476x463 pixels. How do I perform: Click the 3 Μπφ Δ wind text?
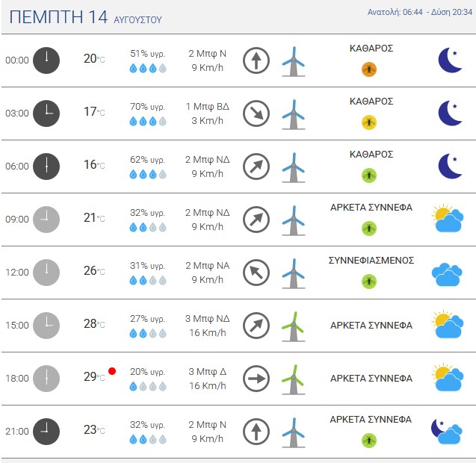pos(207,371)
